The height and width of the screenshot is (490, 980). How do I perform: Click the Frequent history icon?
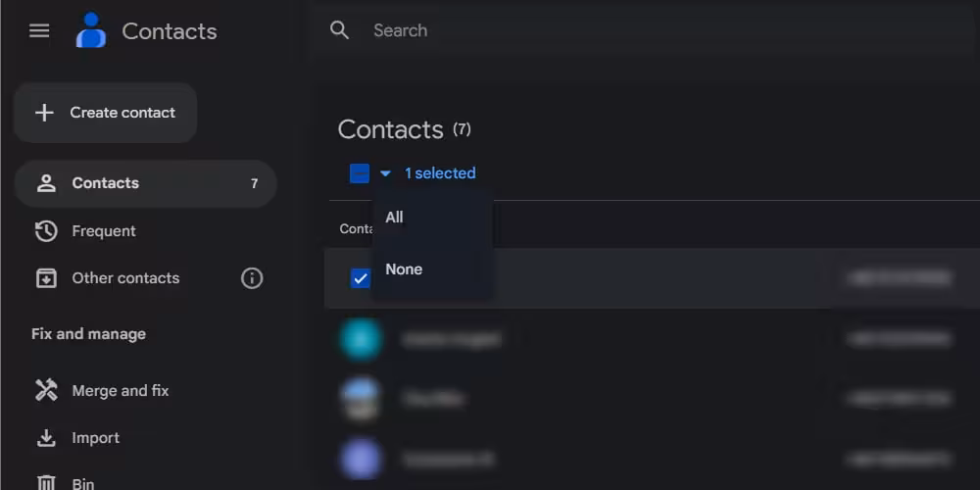(46, 231)
